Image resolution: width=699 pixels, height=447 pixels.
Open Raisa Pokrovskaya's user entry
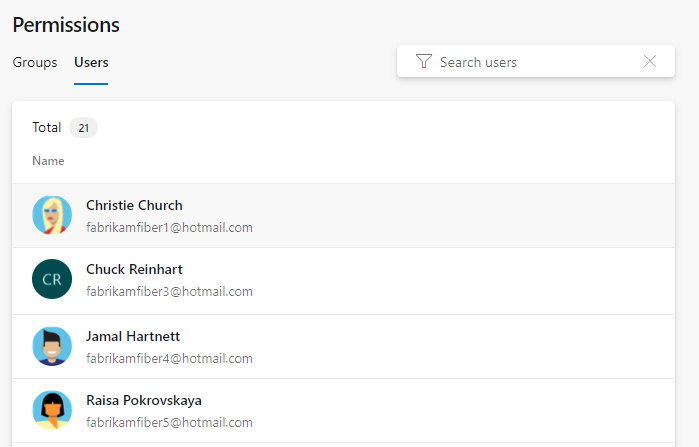click(343, 411)
